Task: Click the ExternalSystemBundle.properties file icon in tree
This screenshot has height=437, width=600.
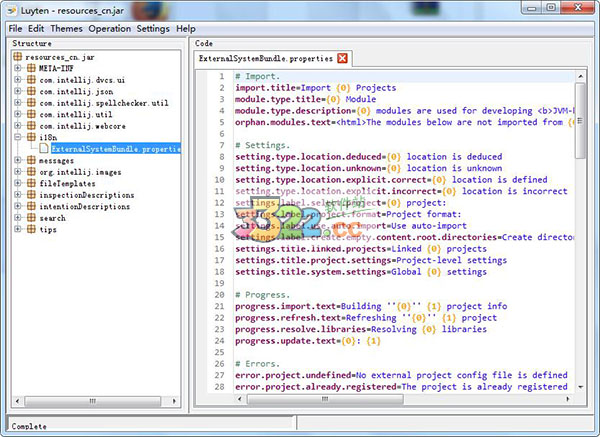Action: point(44,149)
